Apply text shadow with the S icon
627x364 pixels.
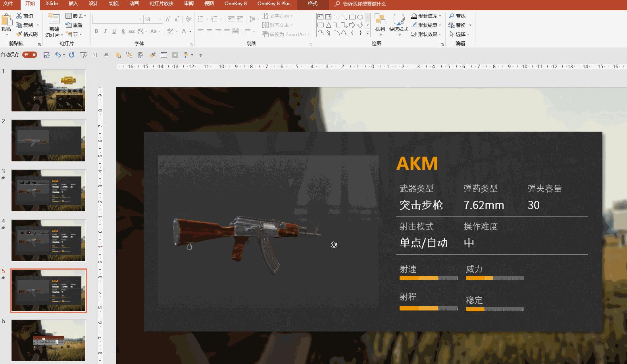[123, 31]
